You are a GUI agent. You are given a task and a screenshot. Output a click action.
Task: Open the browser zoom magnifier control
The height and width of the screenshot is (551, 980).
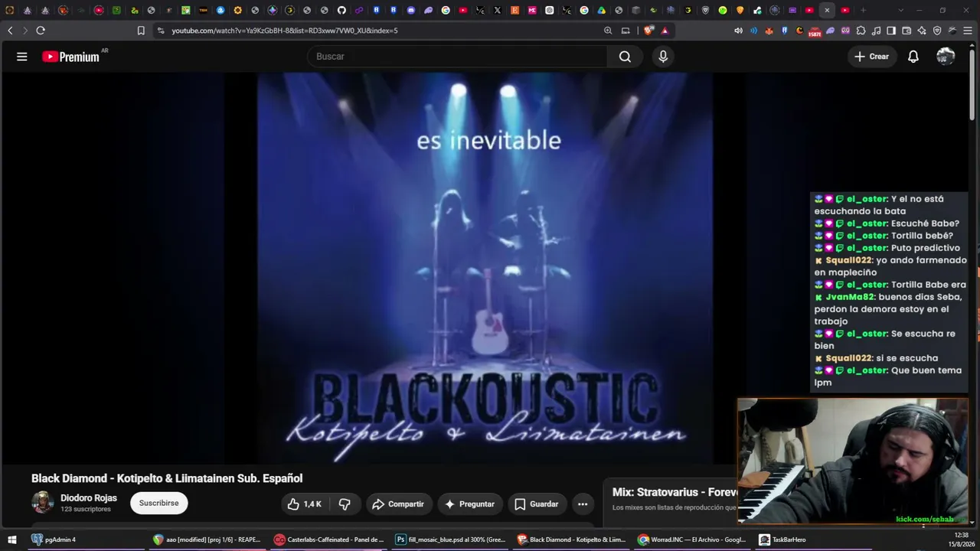[608, 31]
